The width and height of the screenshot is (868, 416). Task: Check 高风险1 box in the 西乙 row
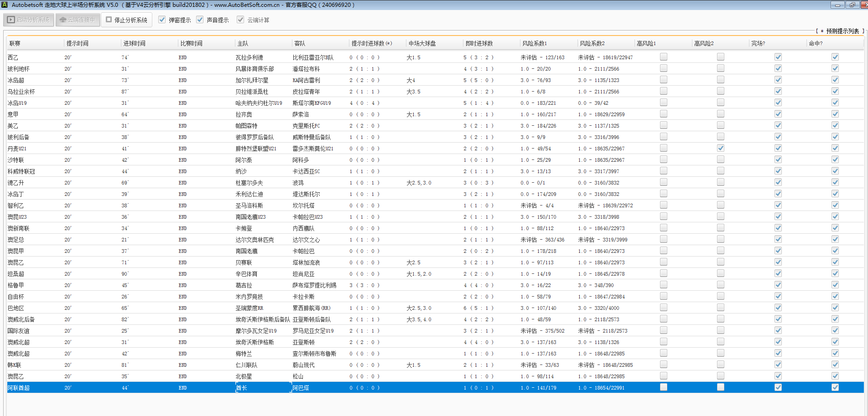(664, 57)
